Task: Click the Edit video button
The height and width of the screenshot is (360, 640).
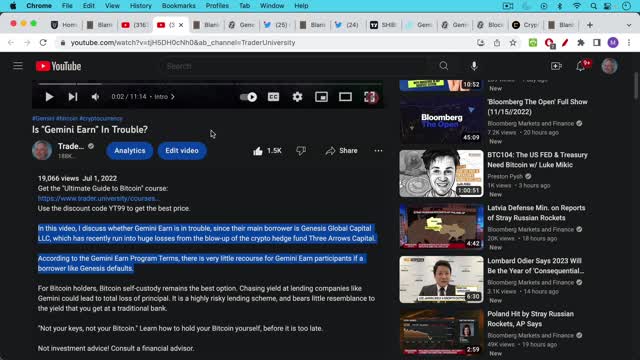Action: (182, 151)
